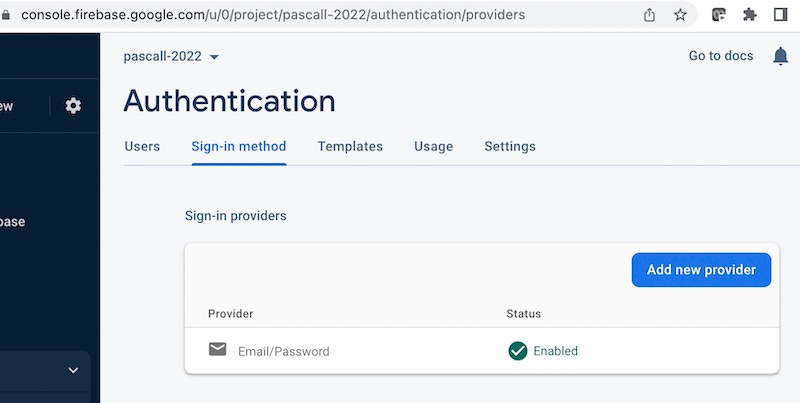Expand the sidebar section chevron
Screen dimensions: 800x403
point(73,370)
